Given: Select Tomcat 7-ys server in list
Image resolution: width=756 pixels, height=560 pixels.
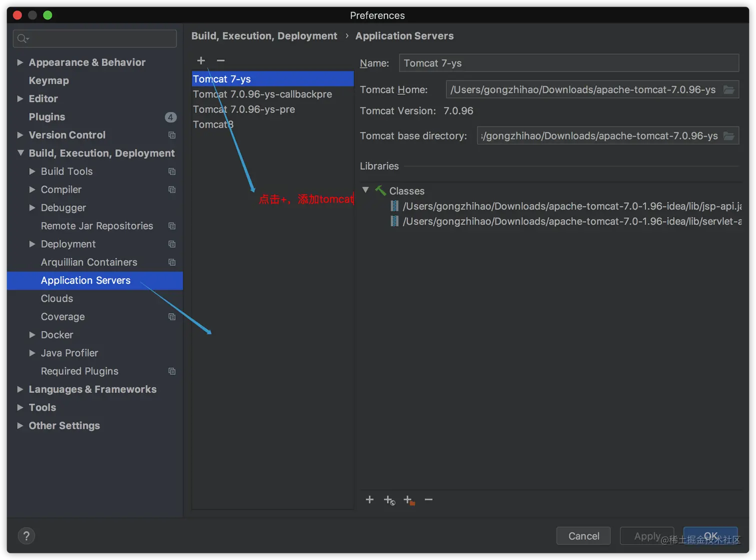Looking at the screenshot, I should [272, 79].
